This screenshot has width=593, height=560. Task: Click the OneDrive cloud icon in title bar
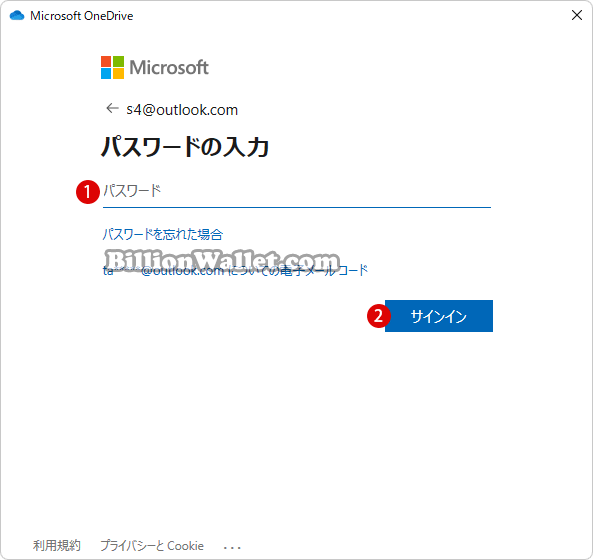[17, 16]
